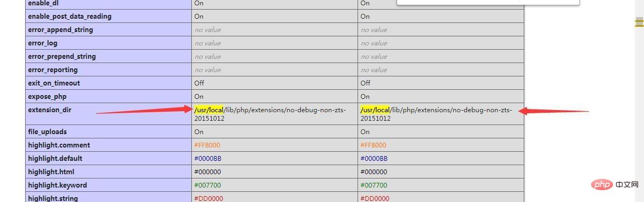Image resolution: width=644 pixels, height=202 pixels.
Task: Select error_log 'no value' in right column
Action: (x=374, y=43)
